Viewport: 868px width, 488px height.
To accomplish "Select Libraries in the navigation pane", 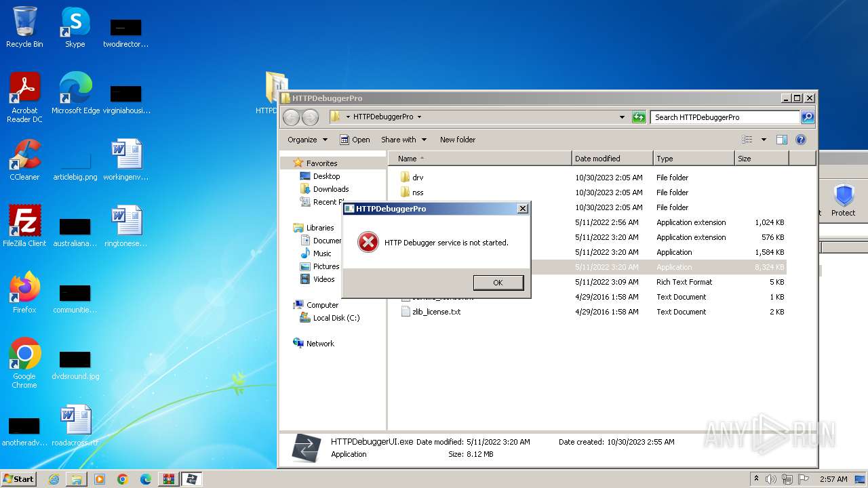I will click(x=319, y=228).
